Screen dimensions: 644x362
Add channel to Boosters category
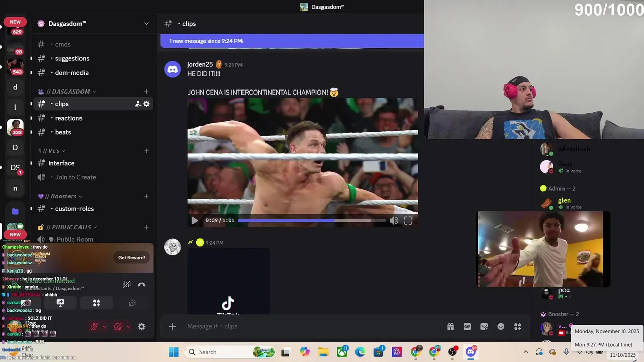coord(146,196)
